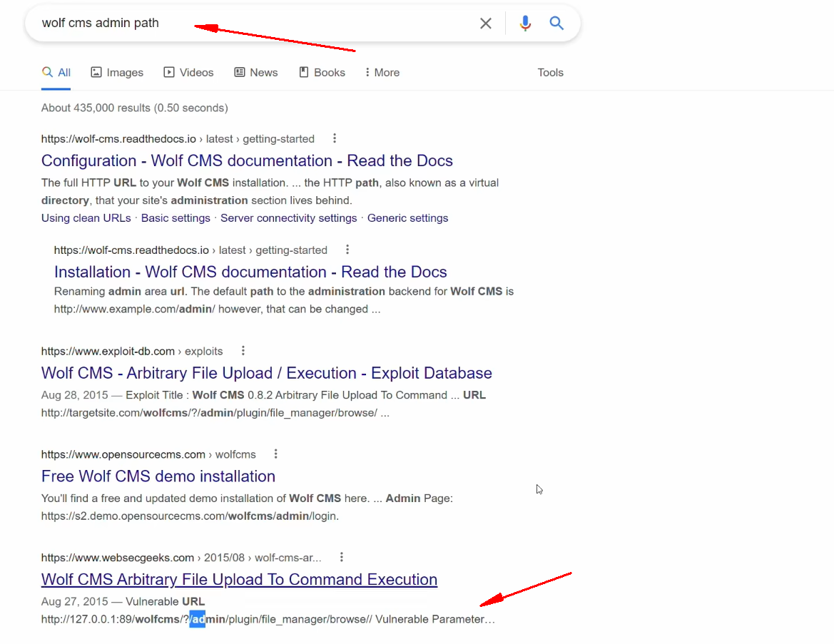834x644 pixels.
Task: Open three-dot menu beside the websecgeeks.com URL
Action: [x=342, y=557]
